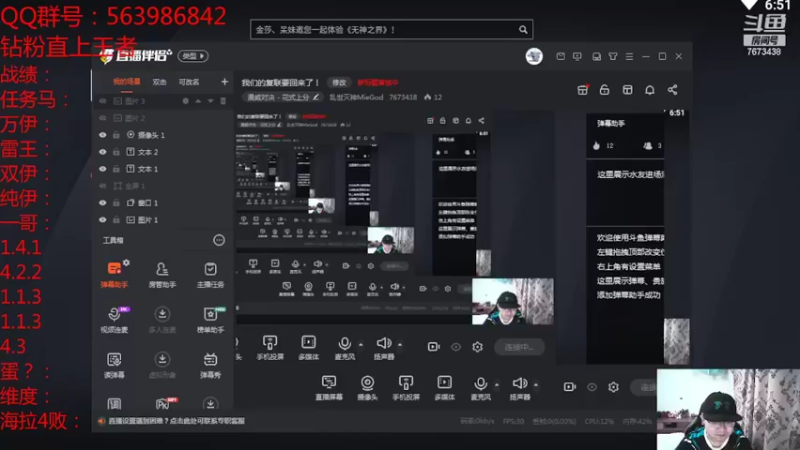Viewport: 800px width, 450px height.
Task: Toggle the lock on 文本 2 layer
Action: point(116,152)
